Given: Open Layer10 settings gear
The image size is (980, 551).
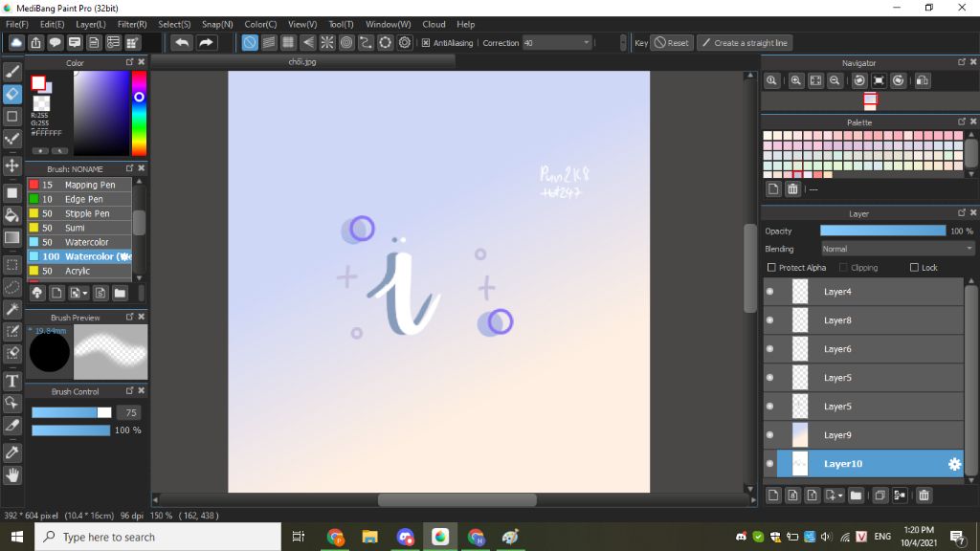Looking at the screenshot, I should tap(954, 464).
